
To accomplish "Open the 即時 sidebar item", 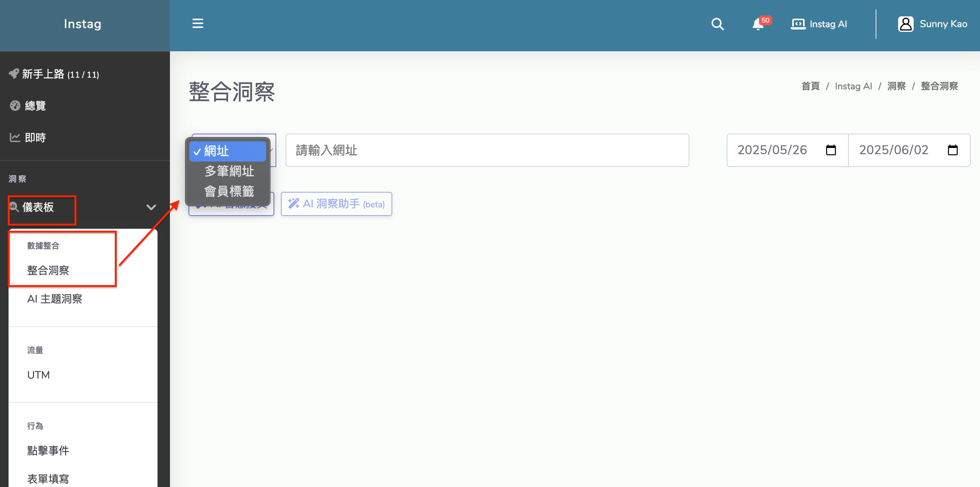I will 35,137.
